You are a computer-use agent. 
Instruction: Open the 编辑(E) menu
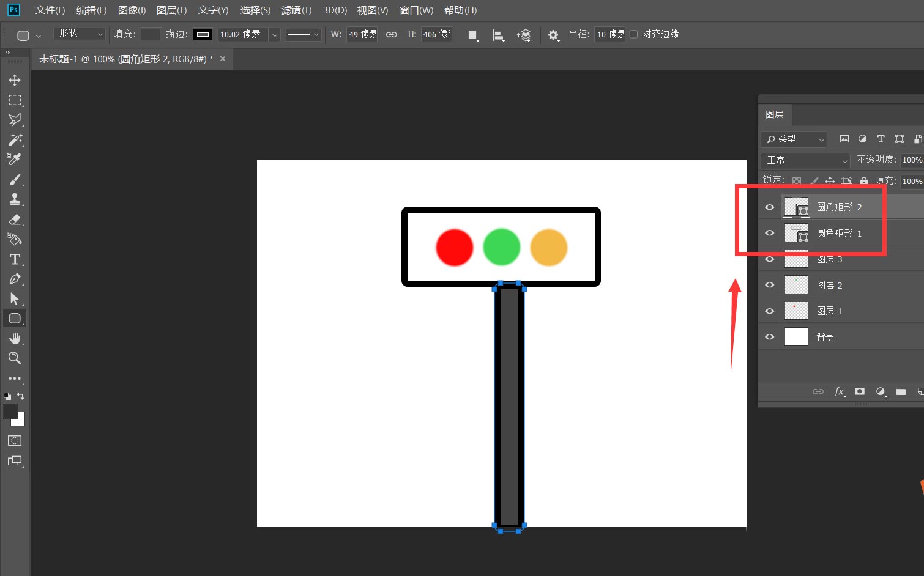click(x=91, y=10)
